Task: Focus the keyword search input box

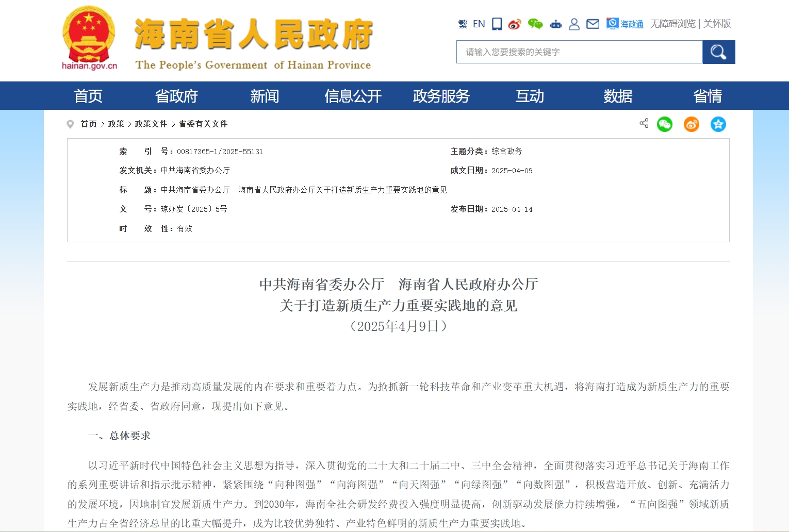Action: 579,52
